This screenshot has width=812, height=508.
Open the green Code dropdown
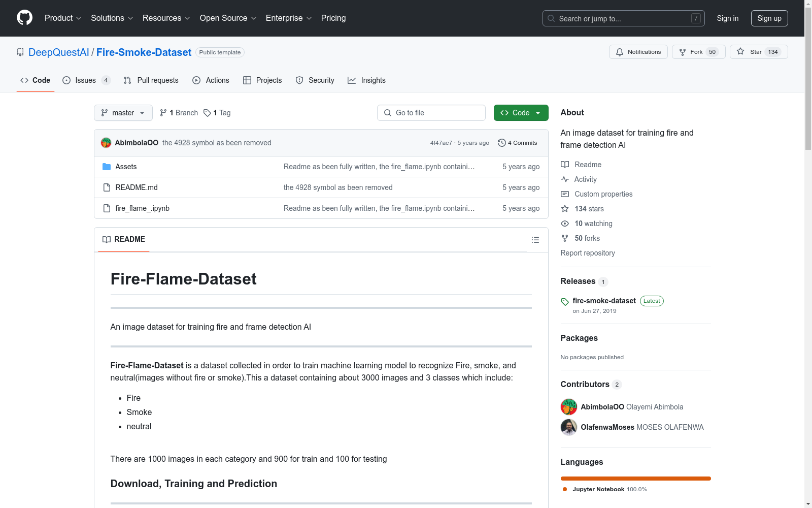(x=521, y=113)
